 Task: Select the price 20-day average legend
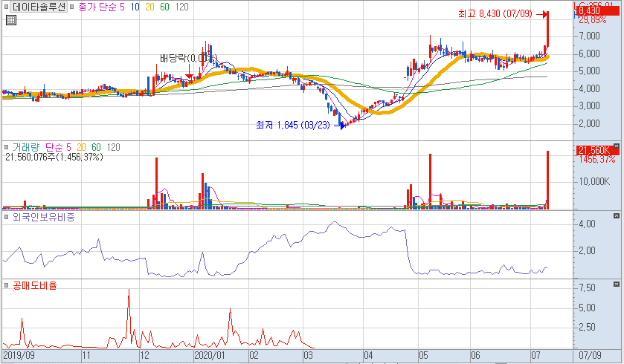coord(149,7)
